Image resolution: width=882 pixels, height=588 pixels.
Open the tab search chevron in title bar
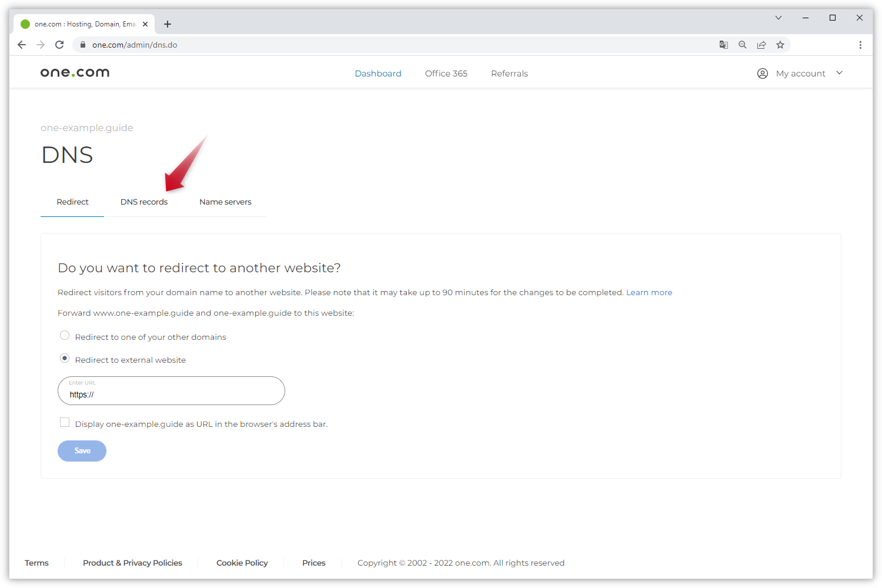778,18
